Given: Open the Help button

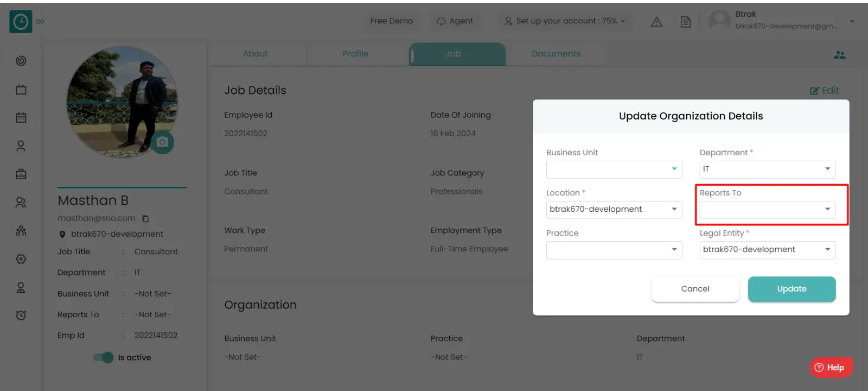Looking at the screenshot, I should coord(831,368).
